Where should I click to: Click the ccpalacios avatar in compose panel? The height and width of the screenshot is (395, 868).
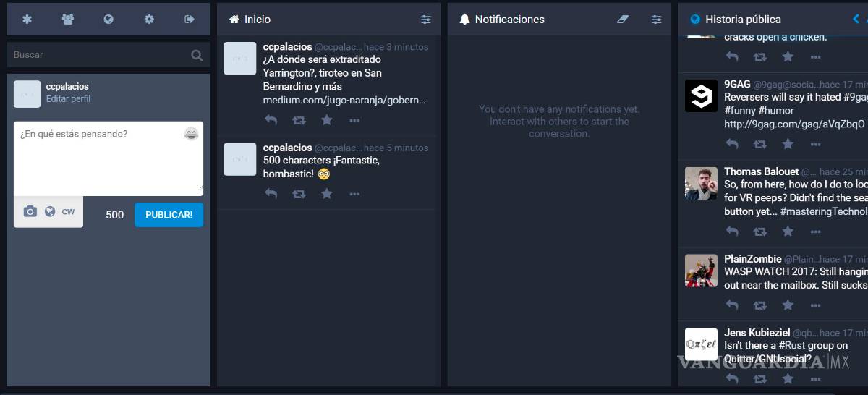pyautogui.click(x=27, y=94)
